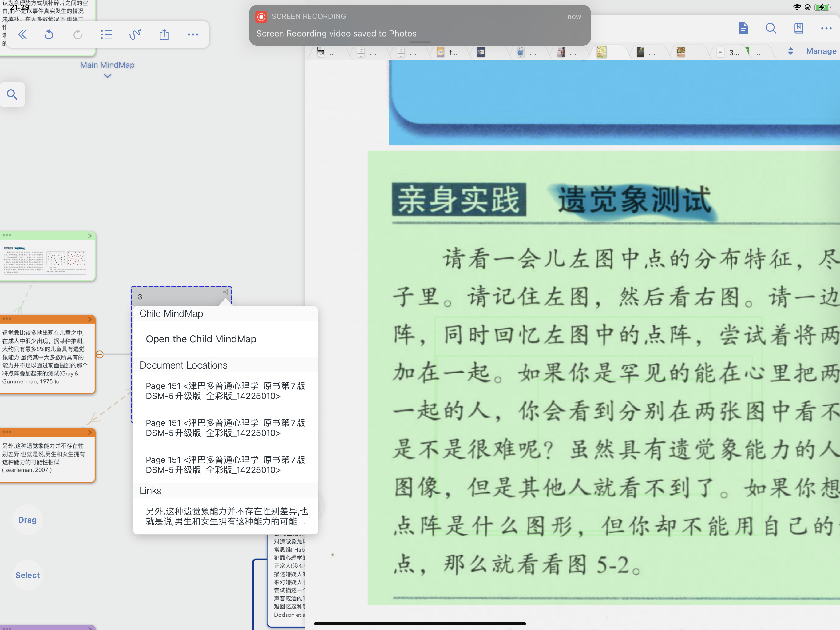Open more options in document toolbar
The width and height of the screenshot is (840, 630).
click(826, 28)
